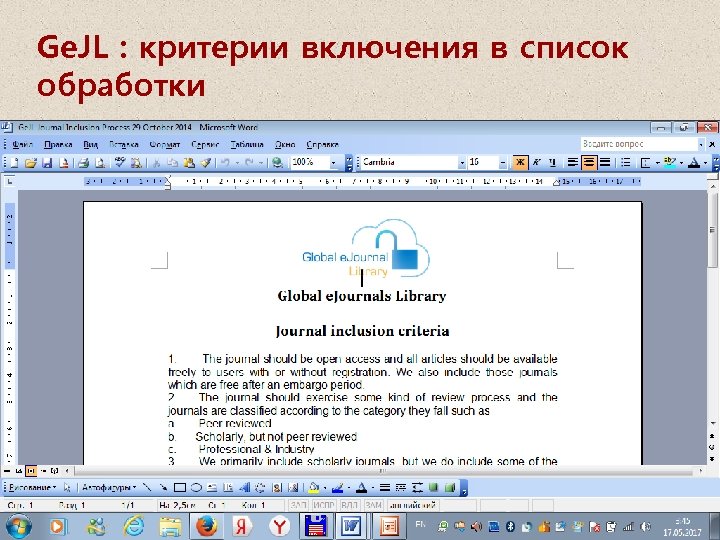The image size is (720, 540).
Task: Open the Файл menu
Action: (x=22, y=145)
